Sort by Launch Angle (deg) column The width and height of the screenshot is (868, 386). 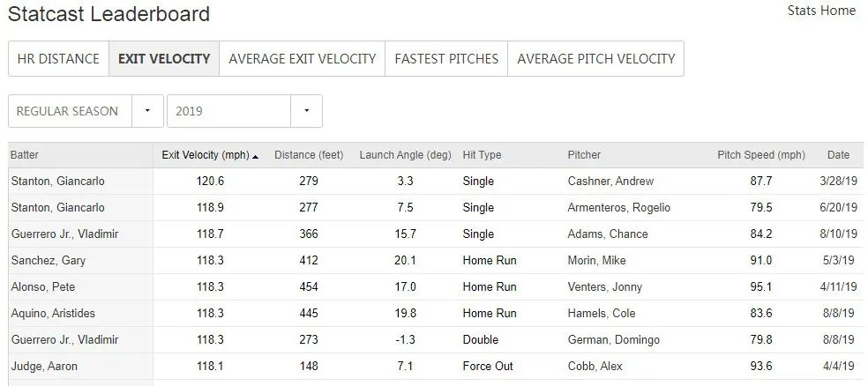[x=405, y=155]
